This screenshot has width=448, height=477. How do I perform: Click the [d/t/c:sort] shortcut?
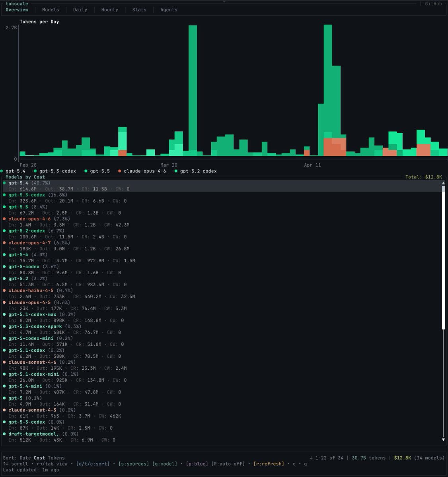(x=93, y=464)
